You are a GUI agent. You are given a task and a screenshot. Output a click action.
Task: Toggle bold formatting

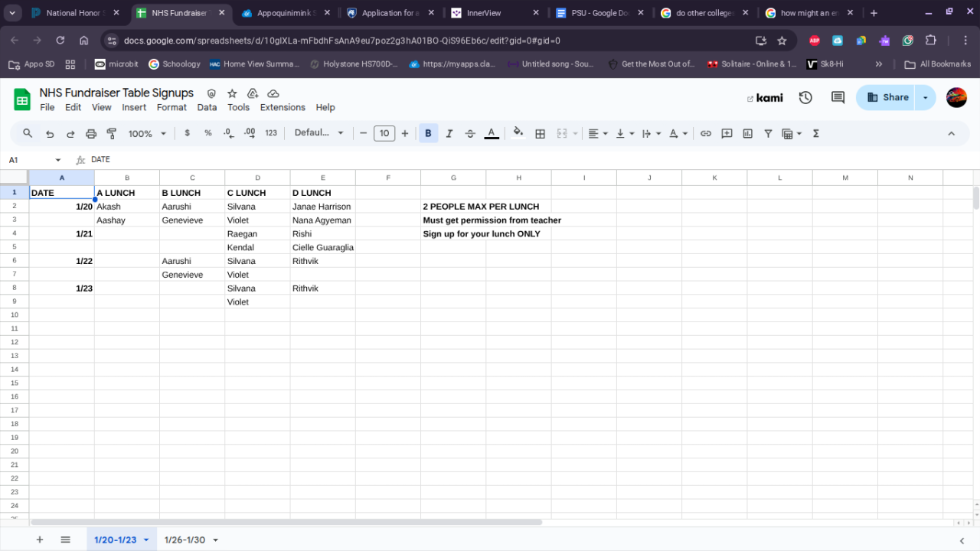pyautogui.click(x=428, y=133)
